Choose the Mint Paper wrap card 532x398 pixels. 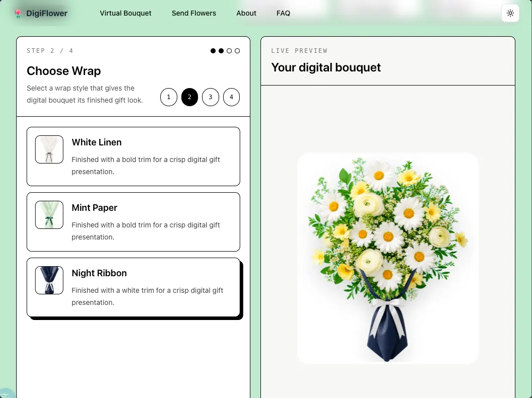point(134,222)
